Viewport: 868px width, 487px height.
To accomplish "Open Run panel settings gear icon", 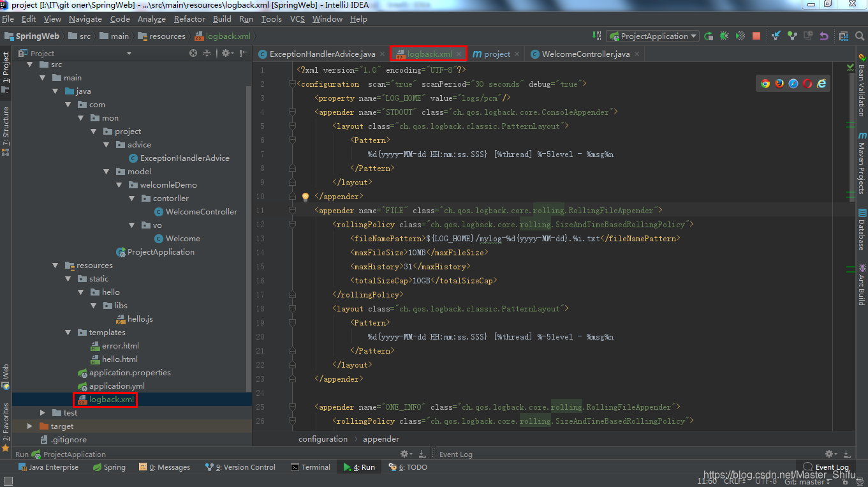I will click(x=405, y=454).
